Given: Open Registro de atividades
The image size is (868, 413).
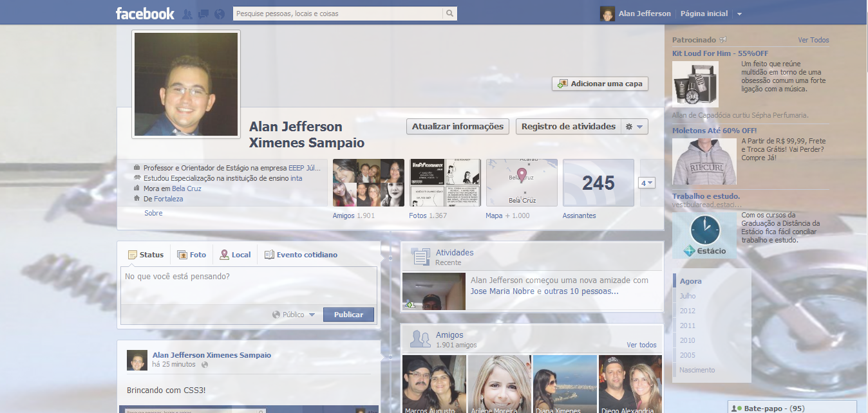Looking at the screenshot, I should [568, 126].
